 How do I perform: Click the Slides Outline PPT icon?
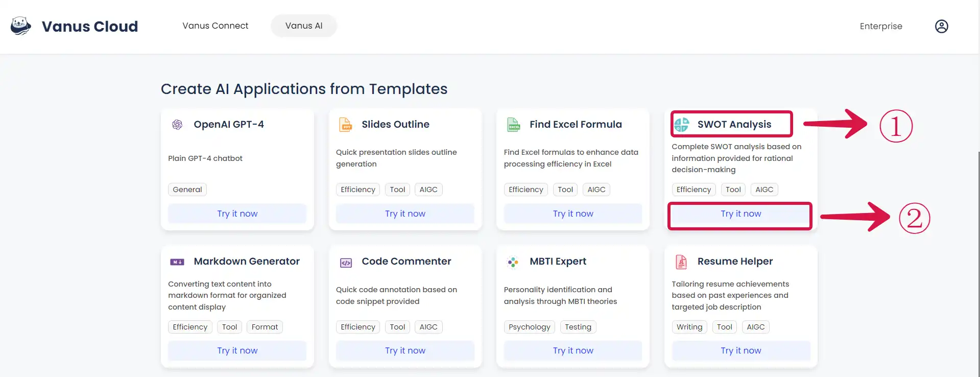(x=346, y=125)
